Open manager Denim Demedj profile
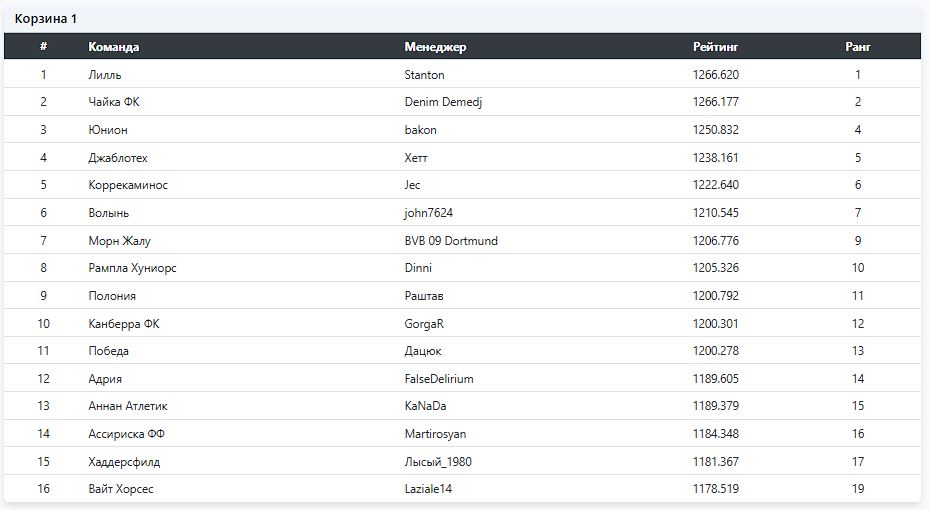This screenshot has height=510, width=929. click(x=443, y=102)
